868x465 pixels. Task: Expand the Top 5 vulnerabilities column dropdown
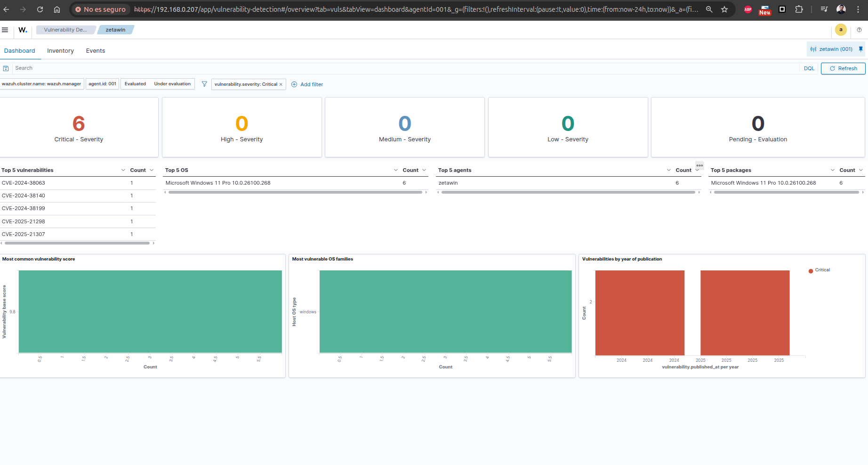coord(123,170)
